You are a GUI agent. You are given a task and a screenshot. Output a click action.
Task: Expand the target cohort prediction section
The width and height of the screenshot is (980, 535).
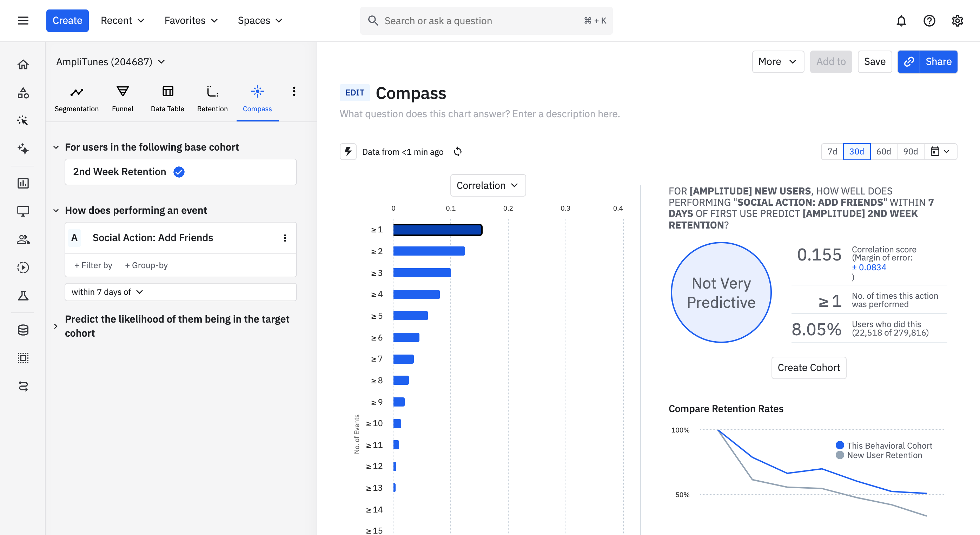click(56, 326)
